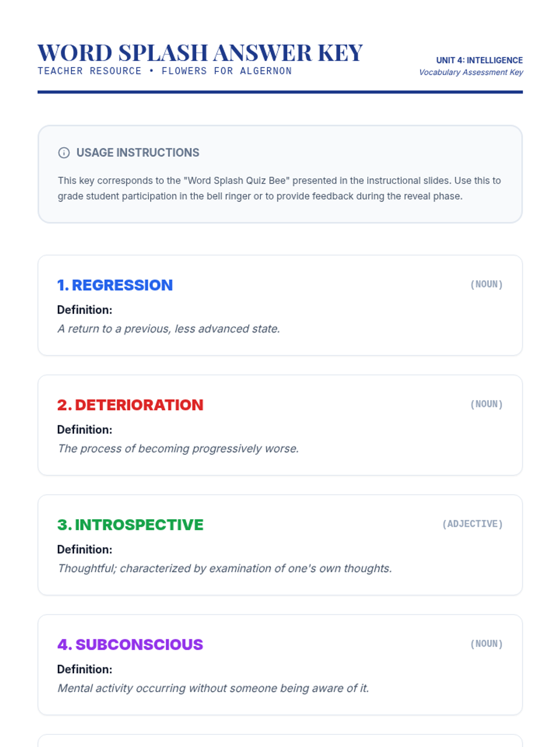Click the (NOUN) tag for Deterioration
The height and width of the screenshot is (747, 560).
tap(486, 404)
